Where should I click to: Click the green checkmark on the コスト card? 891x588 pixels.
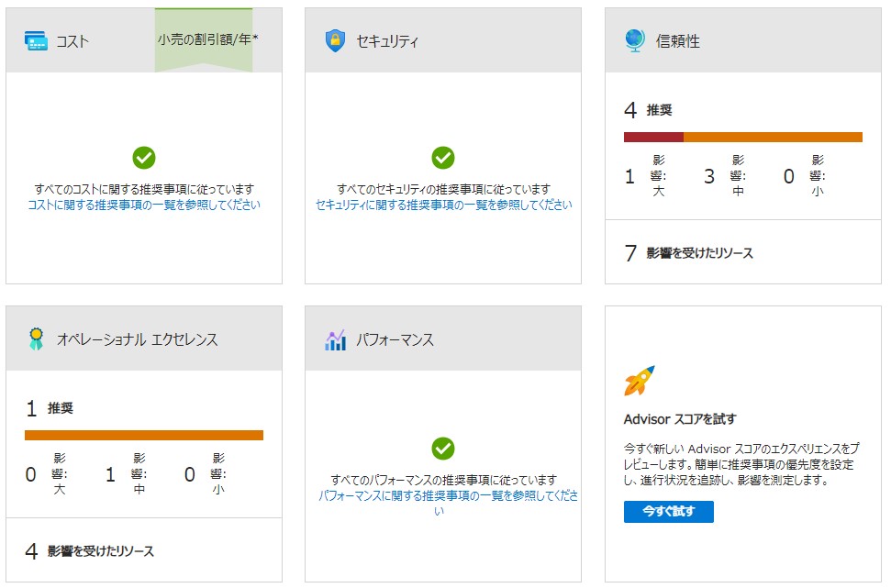tap(143, 159)
